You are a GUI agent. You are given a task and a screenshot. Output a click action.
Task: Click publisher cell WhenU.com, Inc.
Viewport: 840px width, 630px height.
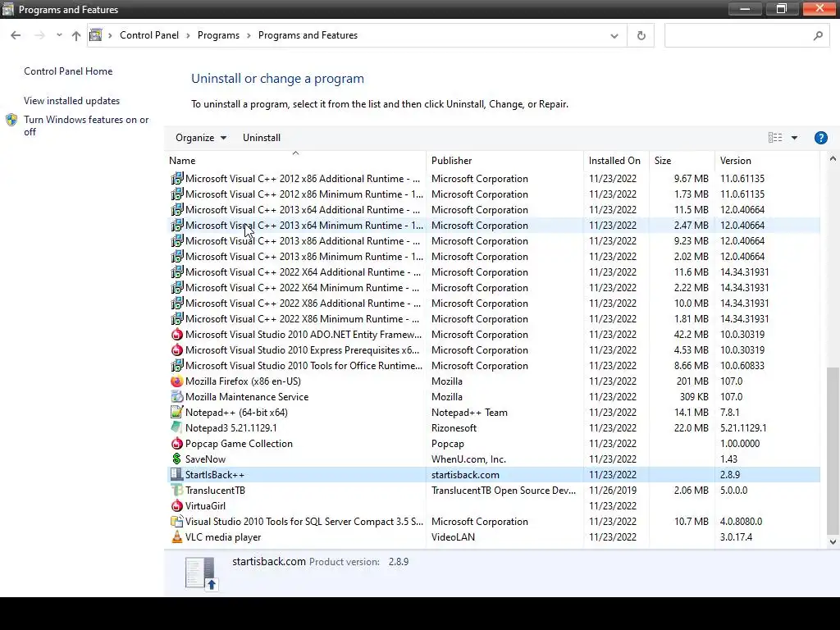coord(468,459)
